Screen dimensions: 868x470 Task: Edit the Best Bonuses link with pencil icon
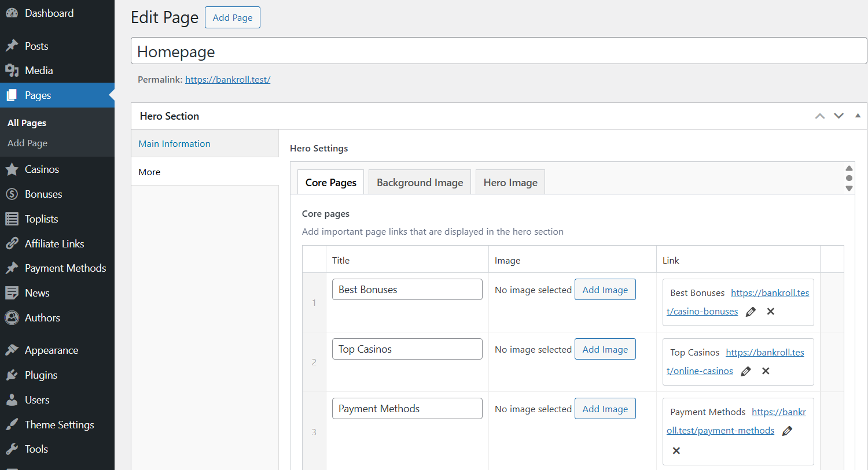(751, 312)
